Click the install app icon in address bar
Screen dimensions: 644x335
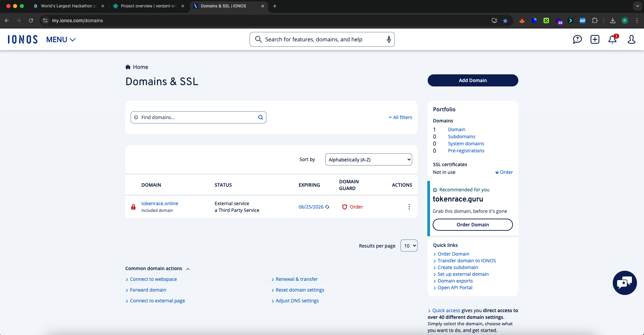pyautogui.click(x=495, y=21)
